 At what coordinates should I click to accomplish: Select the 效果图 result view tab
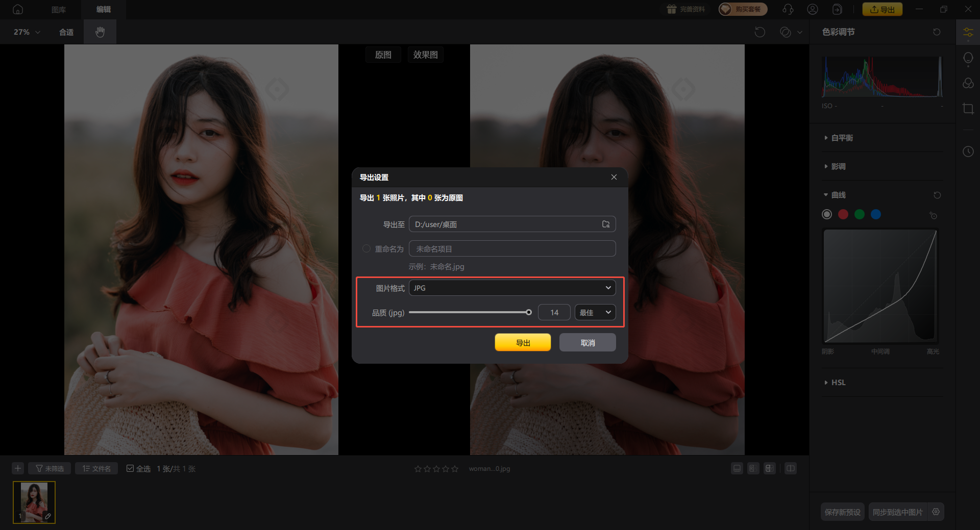point(425,55)
